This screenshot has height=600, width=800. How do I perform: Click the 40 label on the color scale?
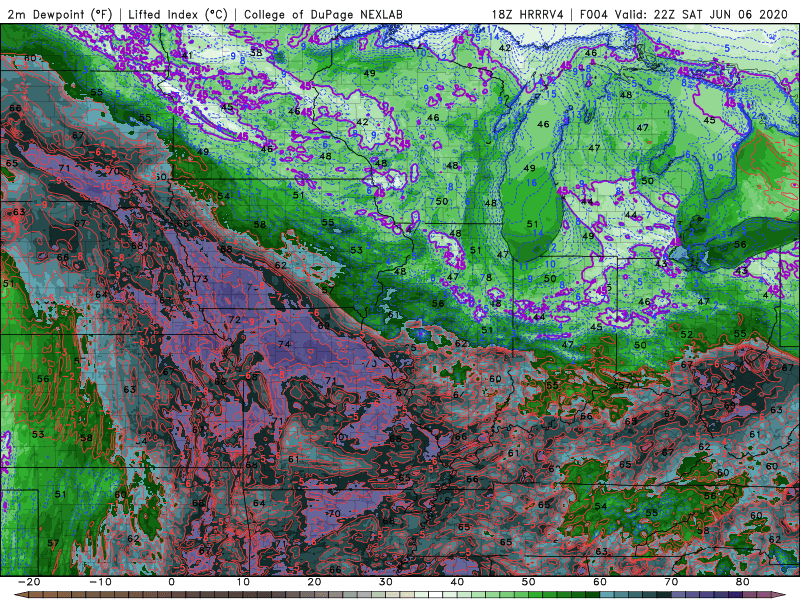point(457,582)
